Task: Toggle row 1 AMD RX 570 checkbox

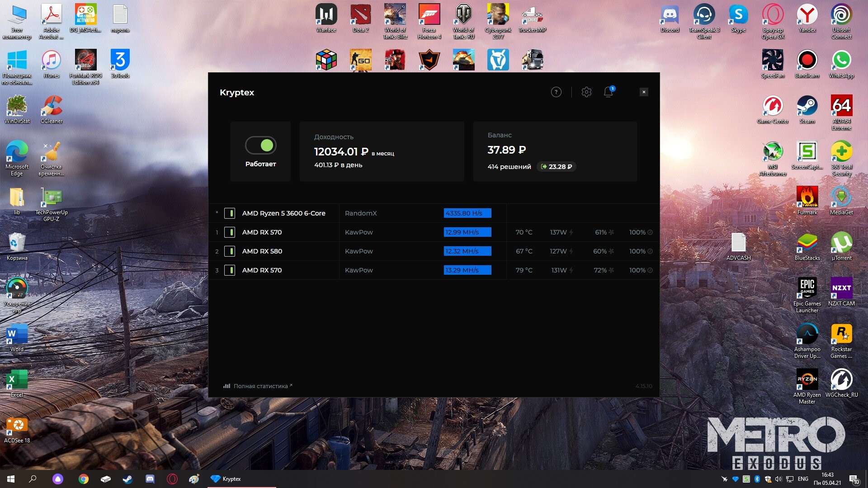Action: tap(230, 232)
